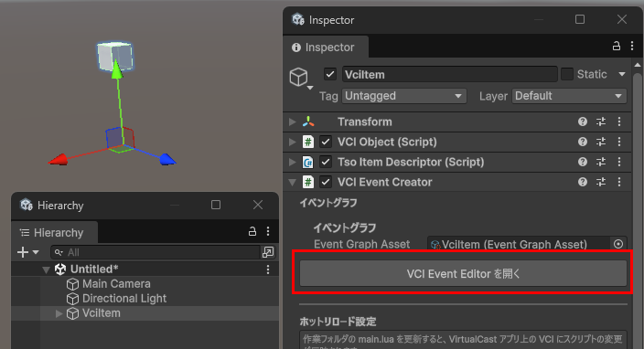
Task: Open the create dropdown arrow in Hierarchy
Action: 36,252
